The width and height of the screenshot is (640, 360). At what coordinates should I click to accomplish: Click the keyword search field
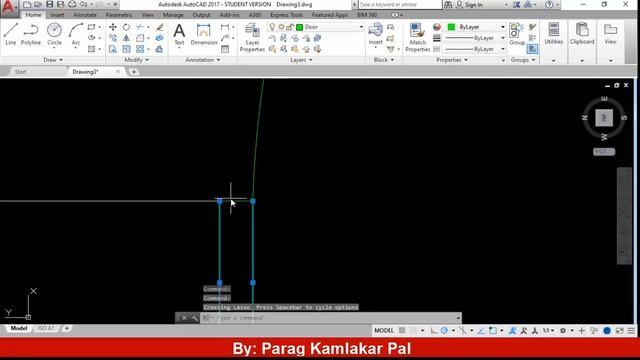(x=399, y=4)
